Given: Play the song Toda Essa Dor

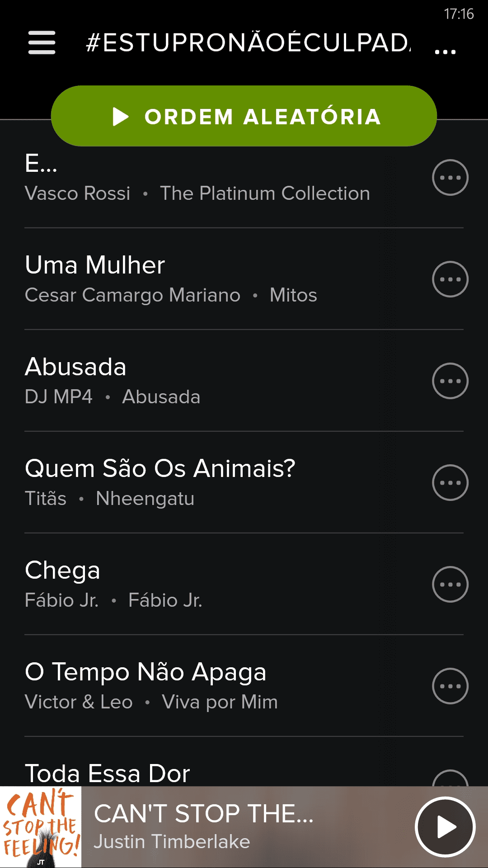Looking at the screenshot, I should tap(181, 773).
